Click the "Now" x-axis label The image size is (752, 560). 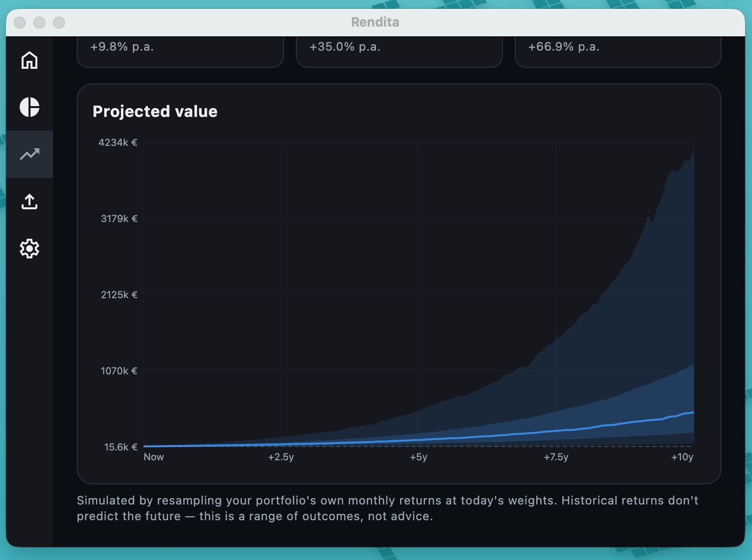click(x=154, y=457)
